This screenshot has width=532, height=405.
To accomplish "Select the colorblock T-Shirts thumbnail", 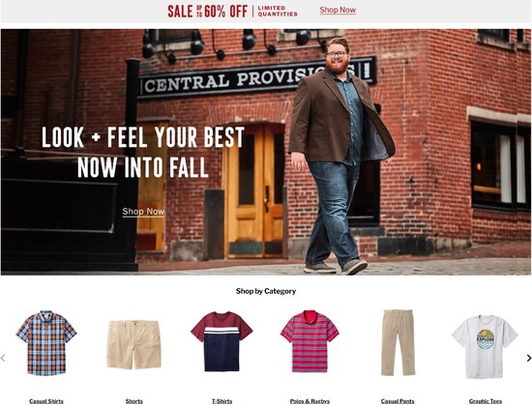I will coord(222,341).
